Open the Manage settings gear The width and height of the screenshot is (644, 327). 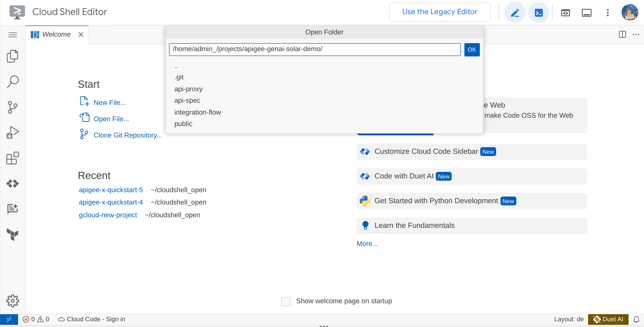point(13,301)
